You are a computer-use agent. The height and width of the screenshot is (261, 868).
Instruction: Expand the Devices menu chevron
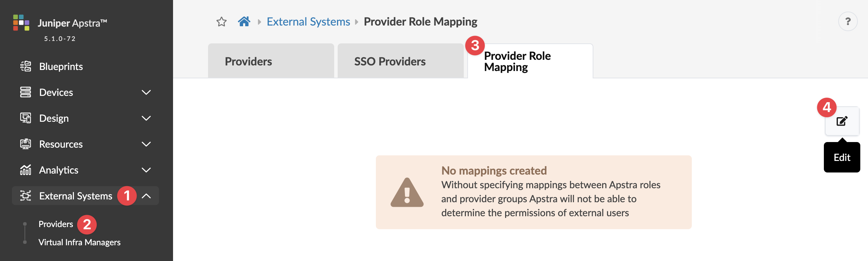(146, 92)
